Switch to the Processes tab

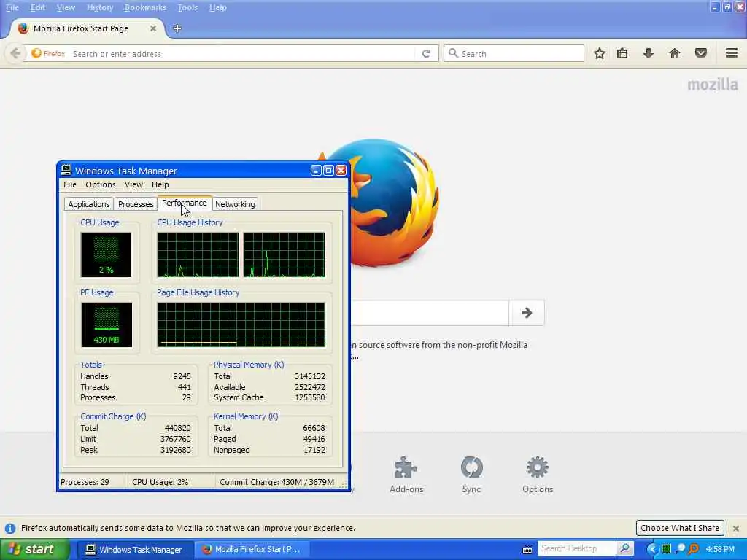[x=136, y=204]
